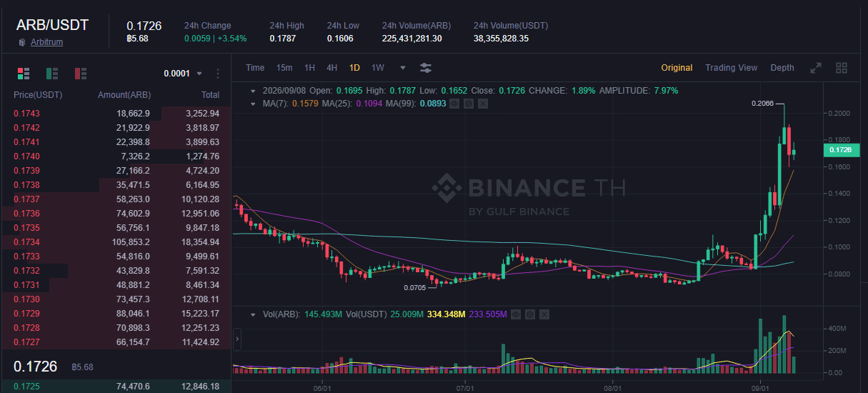Collapse the Vol(ARB) indicator row

coord(252,314)
